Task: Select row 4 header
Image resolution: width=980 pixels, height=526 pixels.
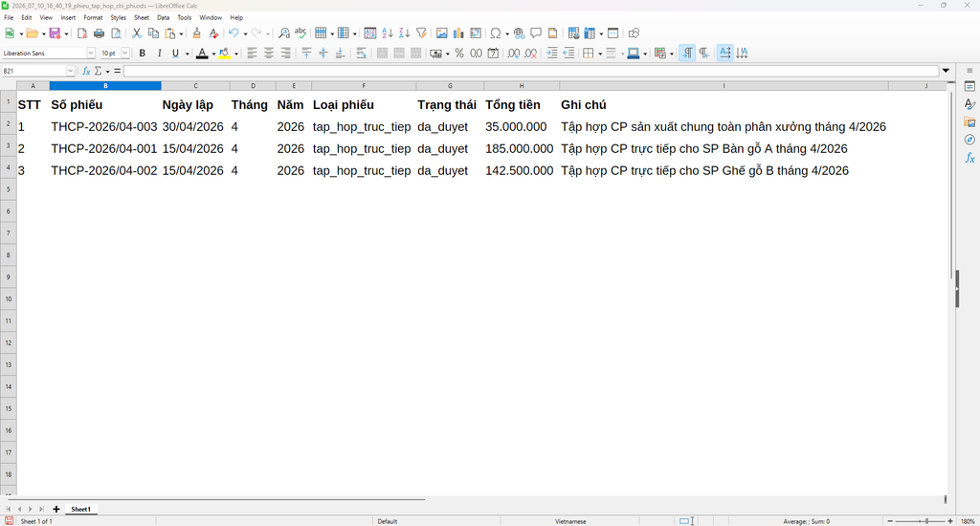Action: pos(9,167)
